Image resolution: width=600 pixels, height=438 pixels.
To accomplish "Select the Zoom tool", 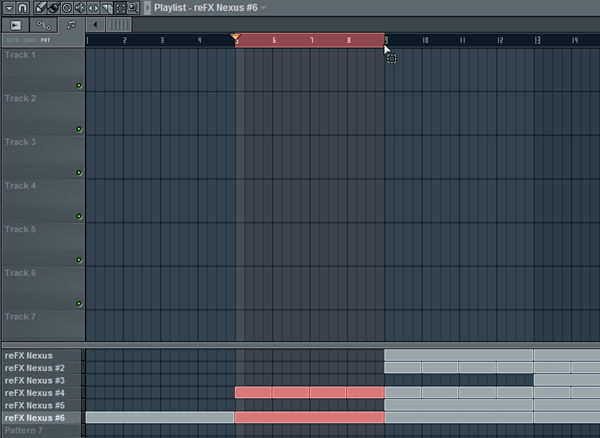I will tap(132, 7).
